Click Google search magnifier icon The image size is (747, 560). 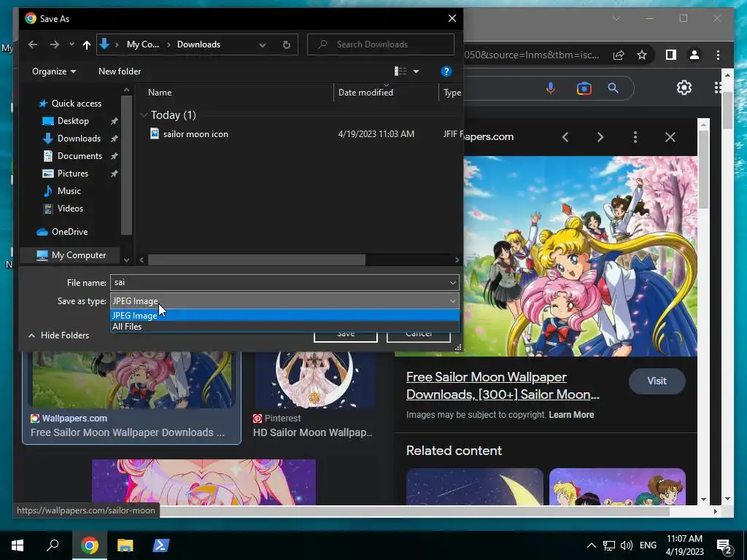[613, 88]
